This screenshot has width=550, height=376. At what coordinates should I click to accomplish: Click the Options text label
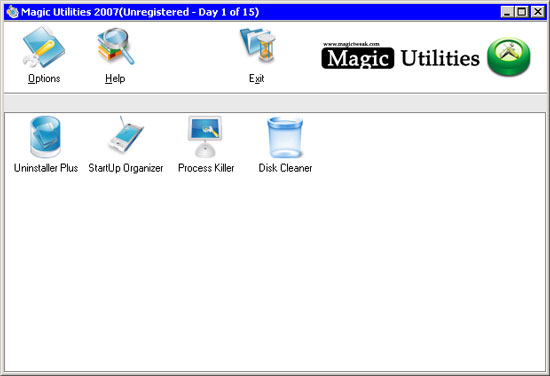[x=44, y=79]
